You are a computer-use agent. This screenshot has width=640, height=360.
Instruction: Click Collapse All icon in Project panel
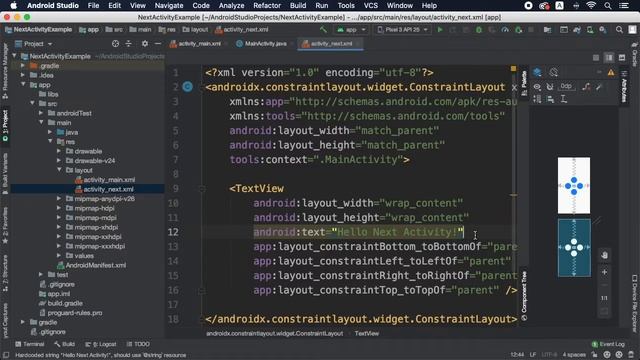[129, 44]
